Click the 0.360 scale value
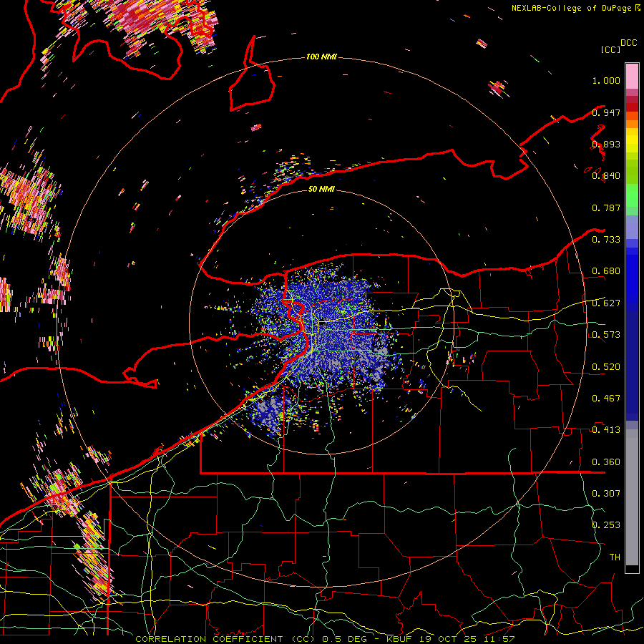Screen dimensions: 644x644 click(606, 462)
